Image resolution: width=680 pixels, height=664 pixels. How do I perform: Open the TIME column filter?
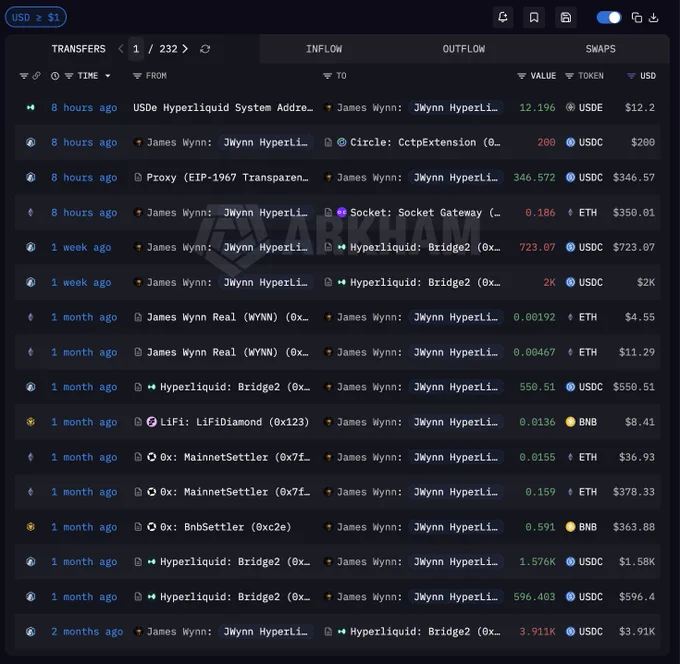tap(69, 76)
